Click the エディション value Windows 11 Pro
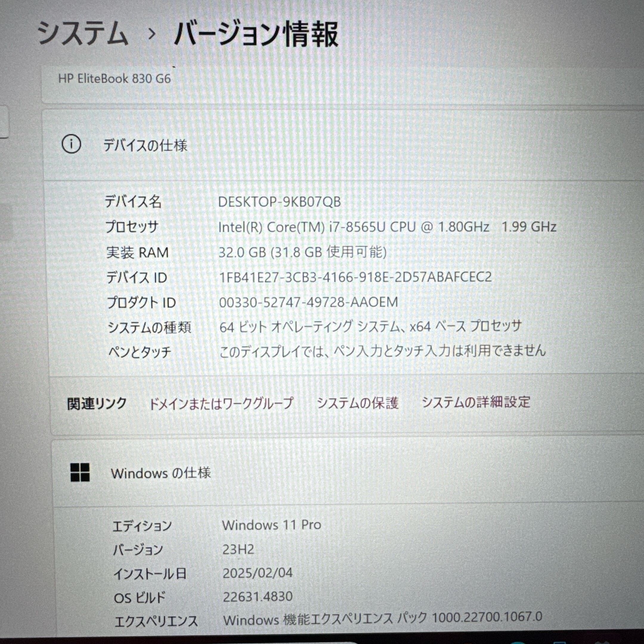This screenshot has width=644, height=644. tap(272, 525)
